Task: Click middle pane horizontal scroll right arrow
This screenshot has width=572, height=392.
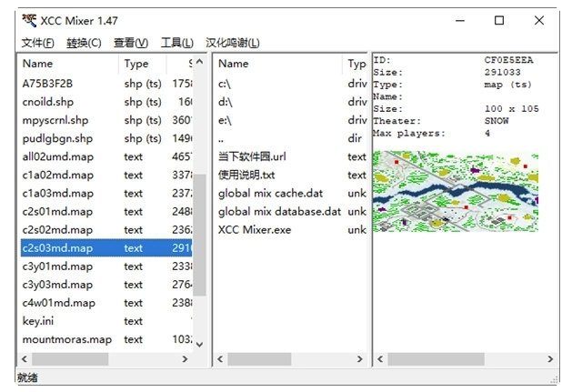Action: pos(360,359)
